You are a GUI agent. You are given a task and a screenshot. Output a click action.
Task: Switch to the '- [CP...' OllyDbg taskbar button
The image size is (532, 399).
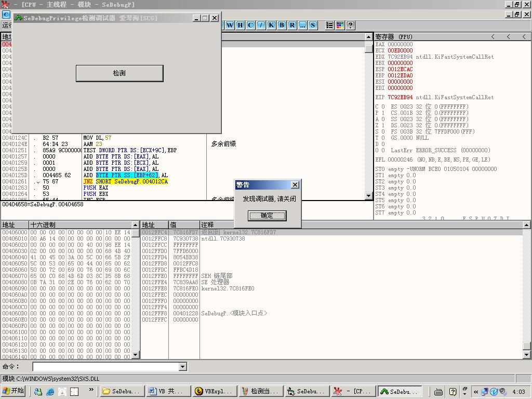(x=353, y=392)
